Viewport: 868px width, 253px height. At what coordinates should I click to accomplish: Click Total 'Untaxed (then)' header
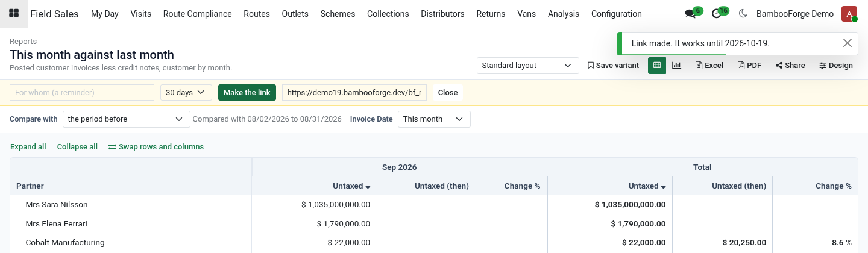pyautogui.click(x=739, y=186)
